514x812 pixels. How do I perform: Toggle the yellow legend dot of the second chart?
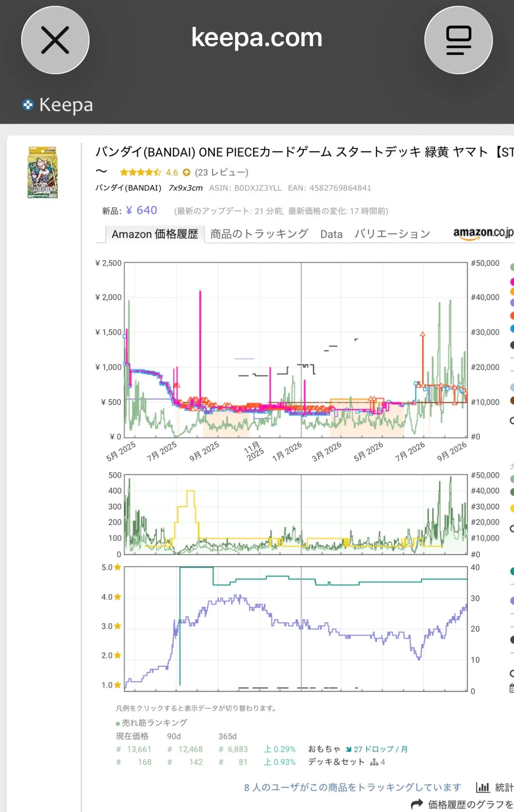[x=512, y=508]
